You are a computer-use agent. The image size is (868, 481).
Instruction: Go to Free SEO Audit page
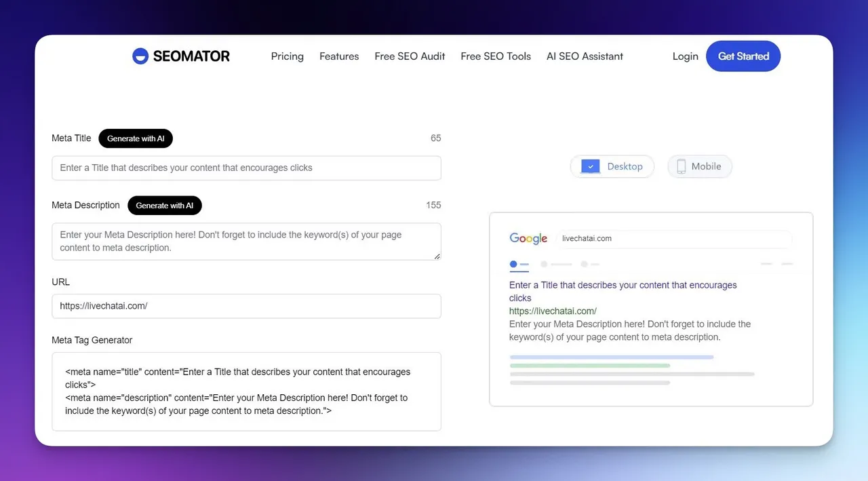[410, 56]
